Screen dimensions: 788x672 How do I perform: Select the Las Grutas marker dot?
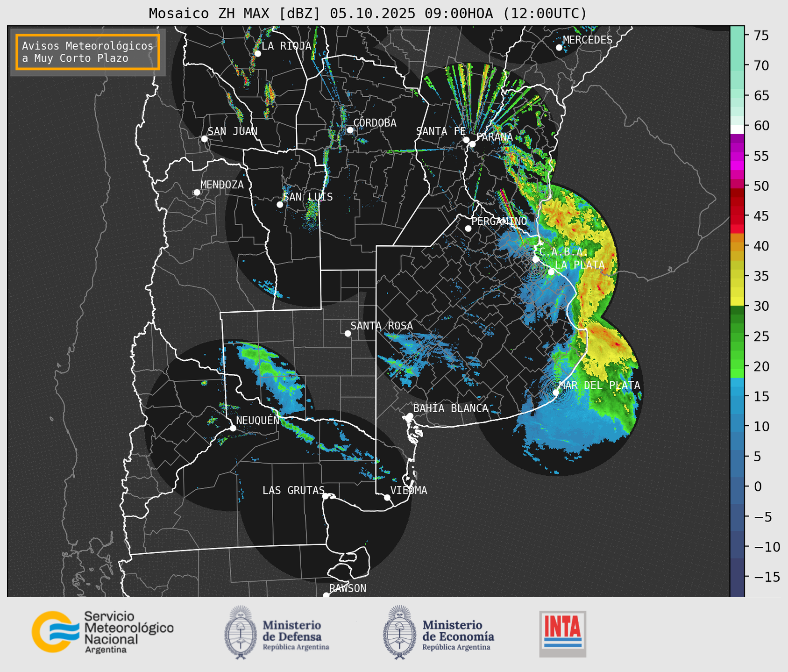tap(326, 496)
